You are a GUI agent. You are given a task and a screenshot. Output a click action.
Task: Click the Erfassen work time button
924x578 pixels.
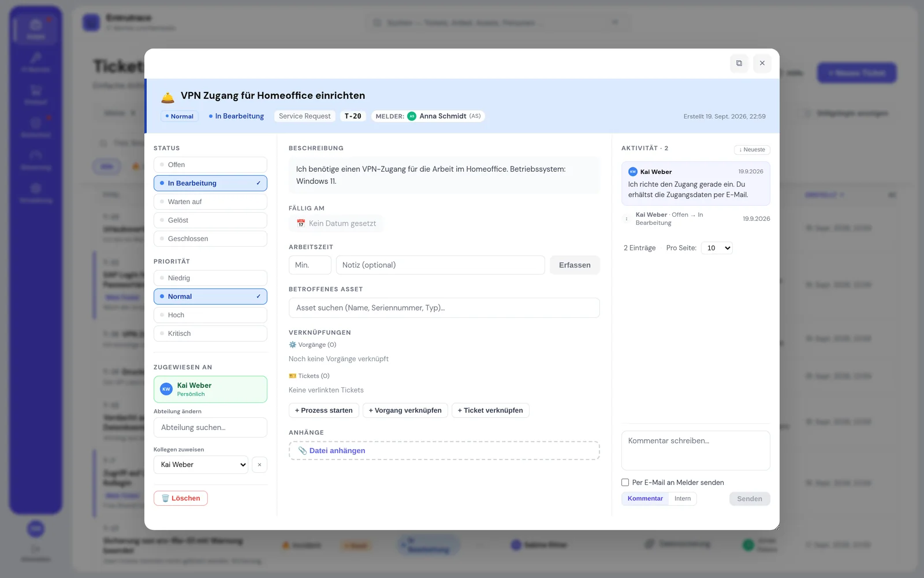tap(575, 265)
